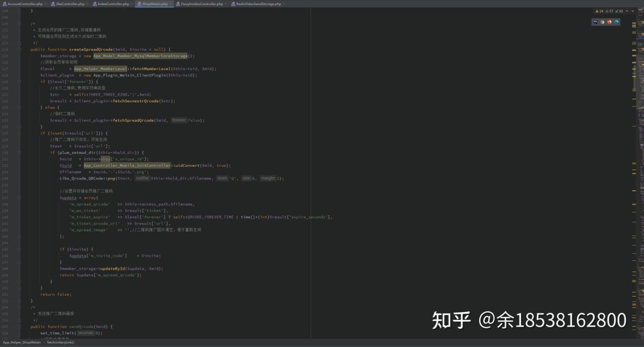Switch to AccountController.php tab

(25, 4)
